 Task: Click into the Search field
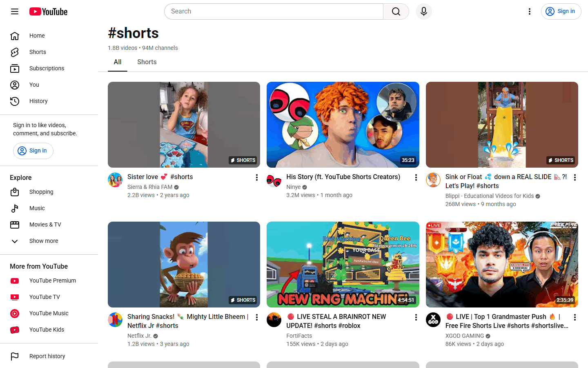point(274,11)
